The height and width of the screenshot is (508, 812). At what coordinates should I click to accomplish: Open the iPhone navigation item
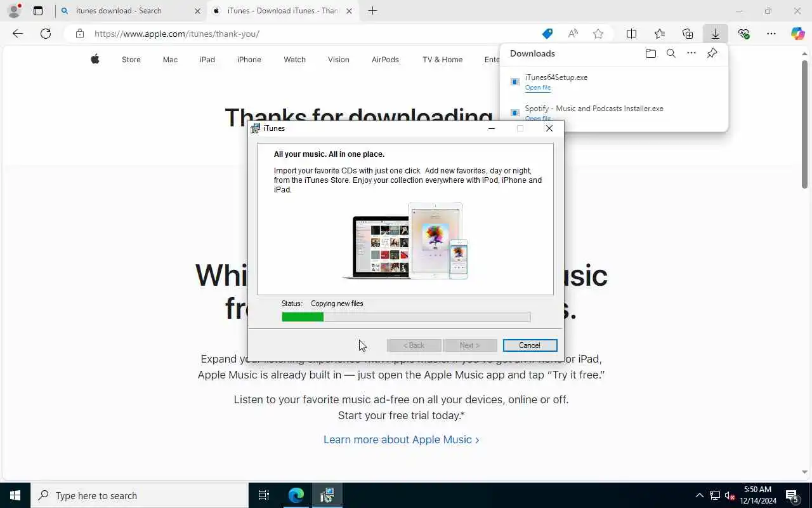pyautogui.click(x=249, y=60)
